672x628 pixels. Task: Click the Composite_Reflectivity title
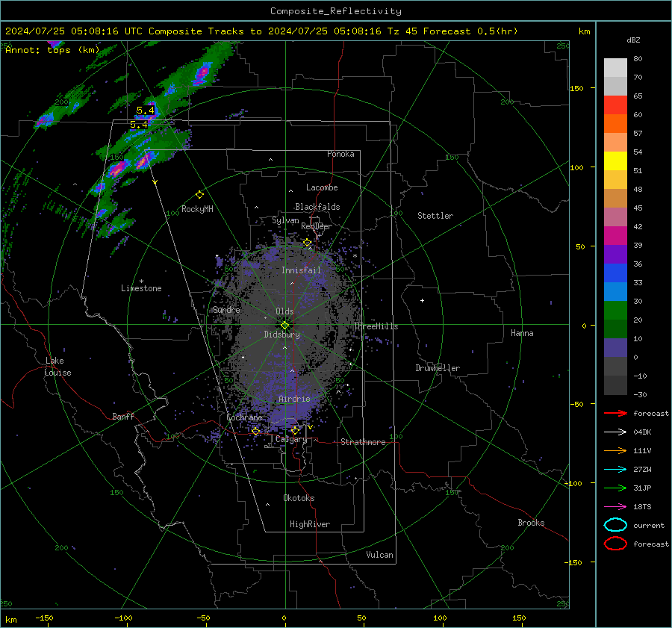[x=335, y=11]
